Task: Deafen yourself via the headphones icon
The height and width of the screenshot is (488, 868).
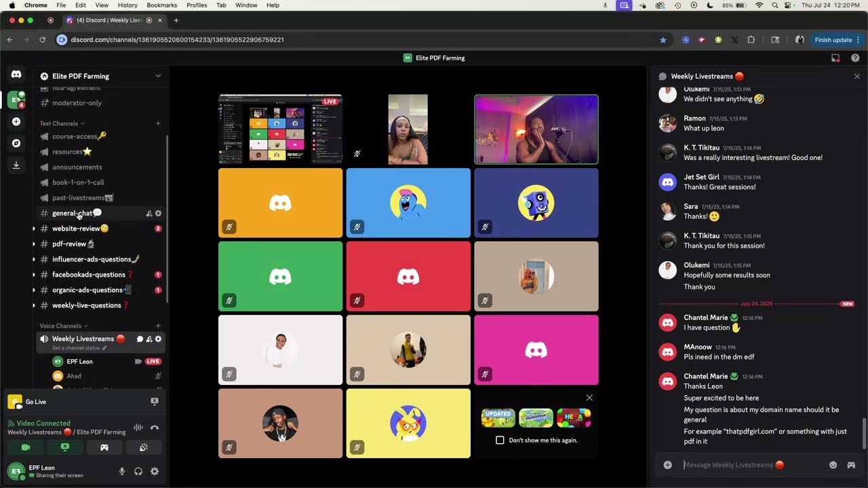Action: pos(138,471)
